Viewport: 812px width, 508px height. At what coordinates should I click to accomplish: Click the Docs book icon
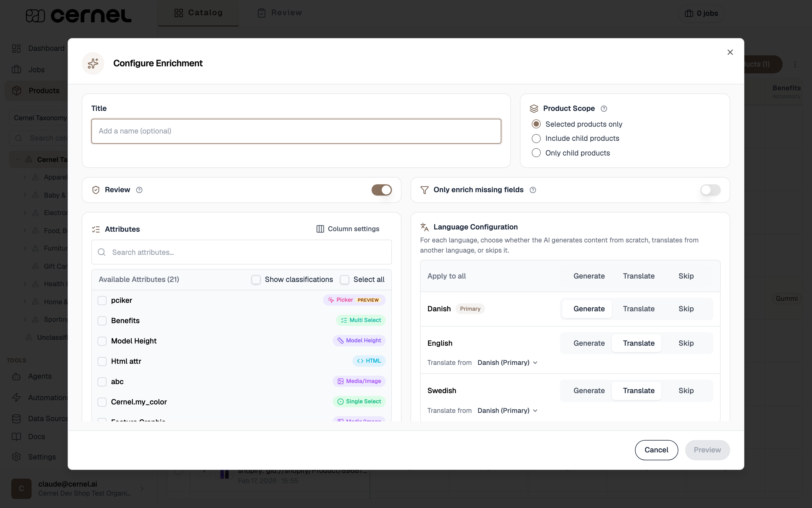[16, 436]
